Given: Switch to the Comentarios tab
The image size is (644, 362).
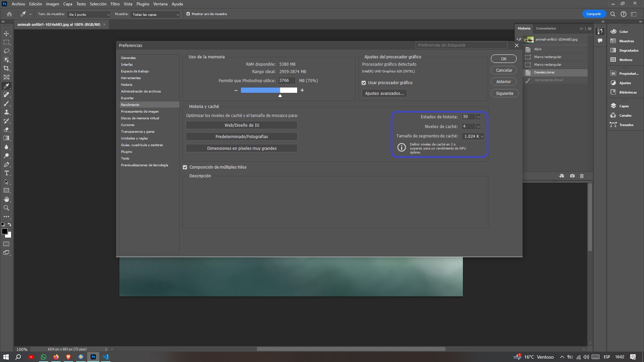Looking at the screenshot, I should 546,28.
